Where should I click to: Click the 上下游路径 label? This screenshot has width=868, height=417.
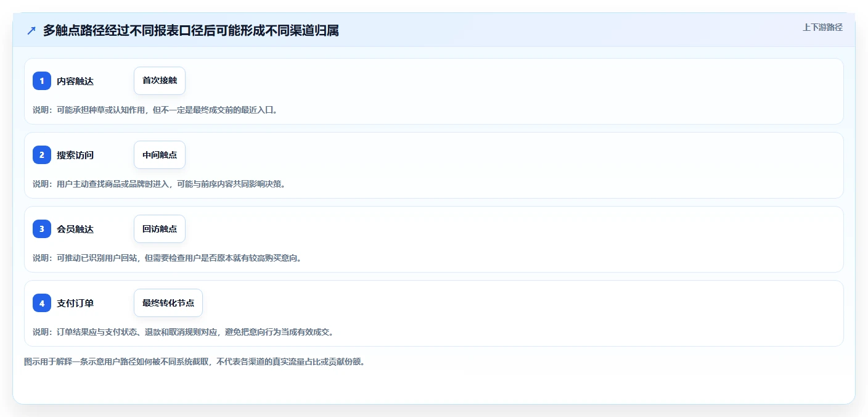pyautogui.click(x=822, y=27)
